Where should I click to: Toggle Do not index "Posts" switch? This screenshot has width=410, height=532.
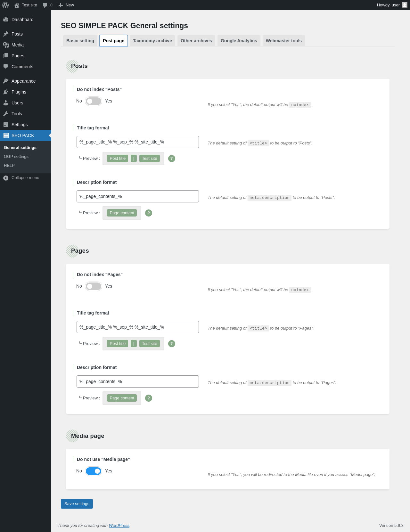tap(94, 101)
